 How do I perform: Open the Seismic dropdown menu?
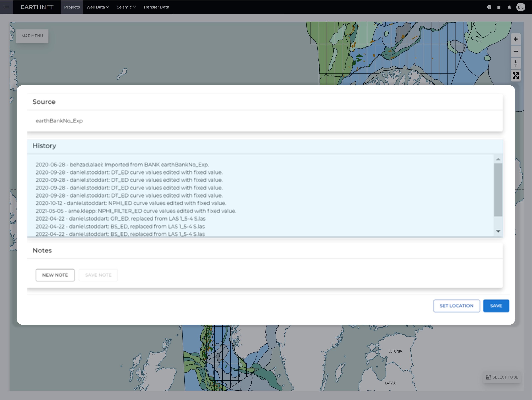(126, 7)
